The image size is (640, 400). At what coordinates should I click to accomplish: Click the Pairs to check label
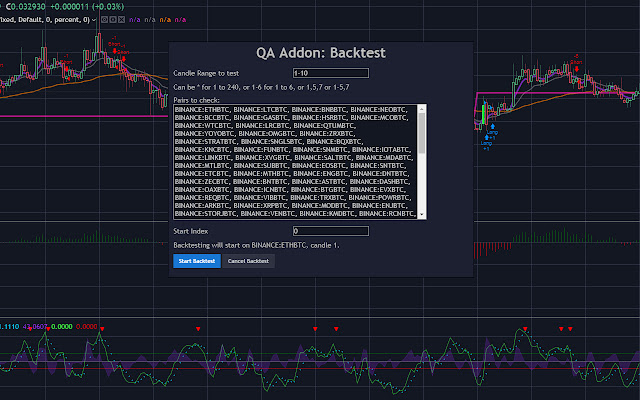click(x=196, y=100)
